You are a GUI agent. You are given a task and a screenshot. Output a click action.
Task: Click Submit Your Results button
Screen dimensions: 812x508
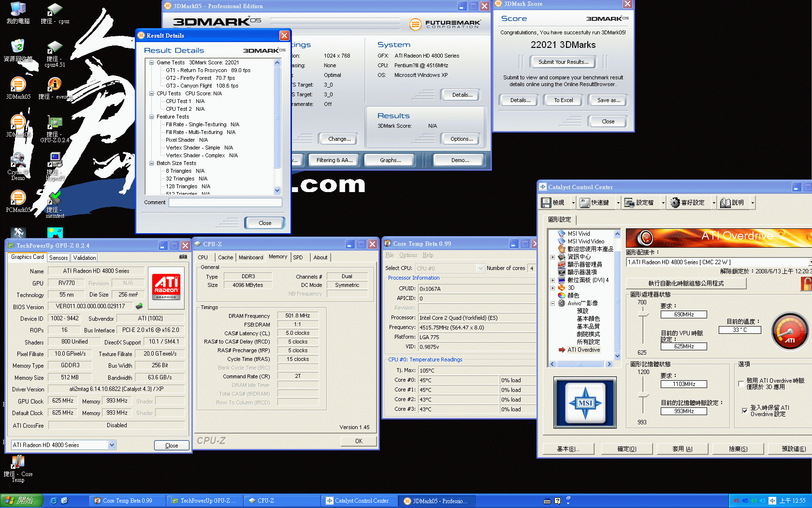pos(563,62)
